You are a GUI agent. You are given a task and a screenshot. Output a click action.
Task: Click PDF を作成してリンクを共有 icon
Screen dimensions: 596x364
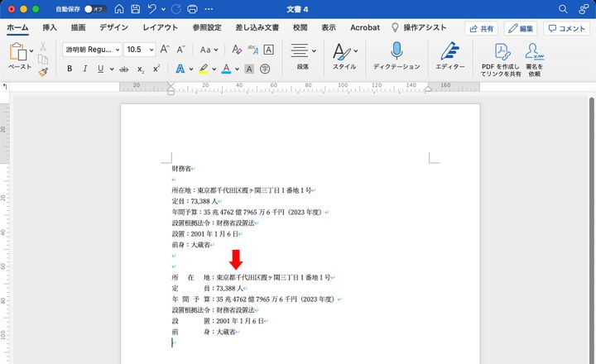click(x=501, y=51)
